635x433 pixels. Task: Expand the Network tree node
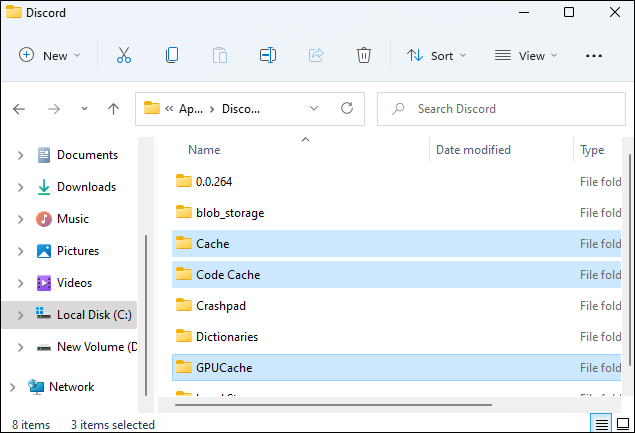click(x=12, y=387)
